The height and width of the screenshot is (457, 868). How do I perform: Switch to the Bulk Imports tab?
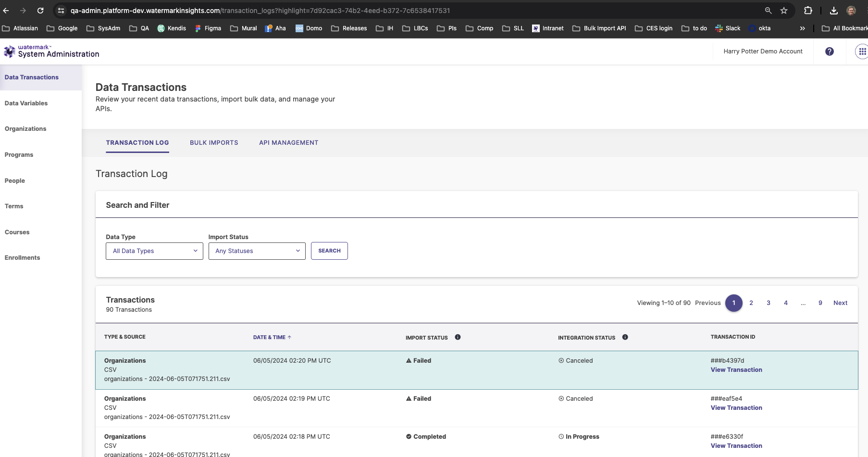coord(214,143)
